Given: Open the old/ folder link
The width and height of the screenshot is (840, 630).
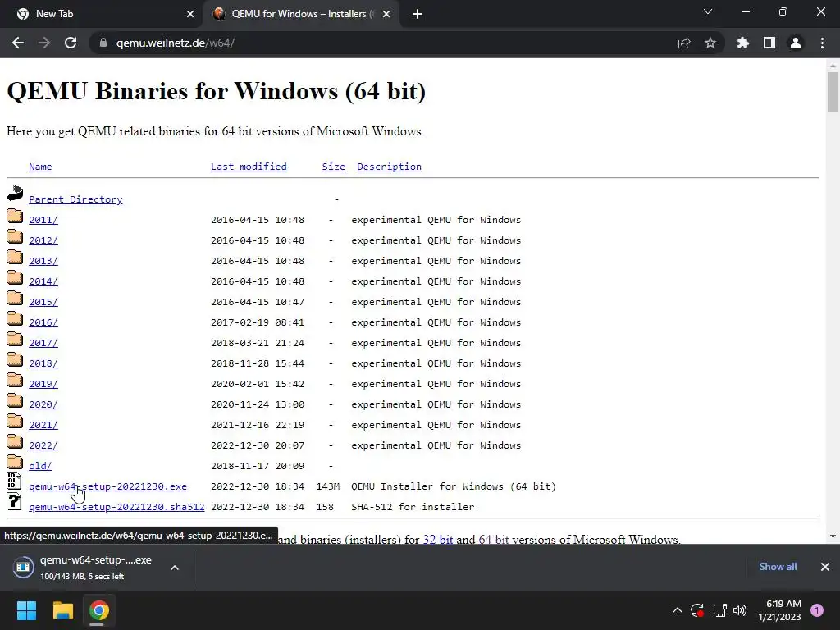Looking at the screenshot, I should tap(40, 466).
